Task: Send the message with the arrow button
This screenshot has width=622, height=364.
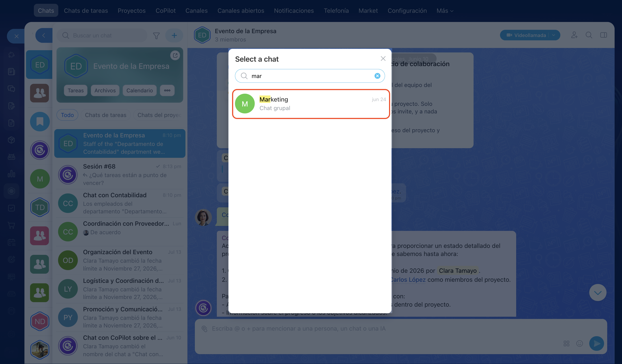Action: [x=597, y=343]
